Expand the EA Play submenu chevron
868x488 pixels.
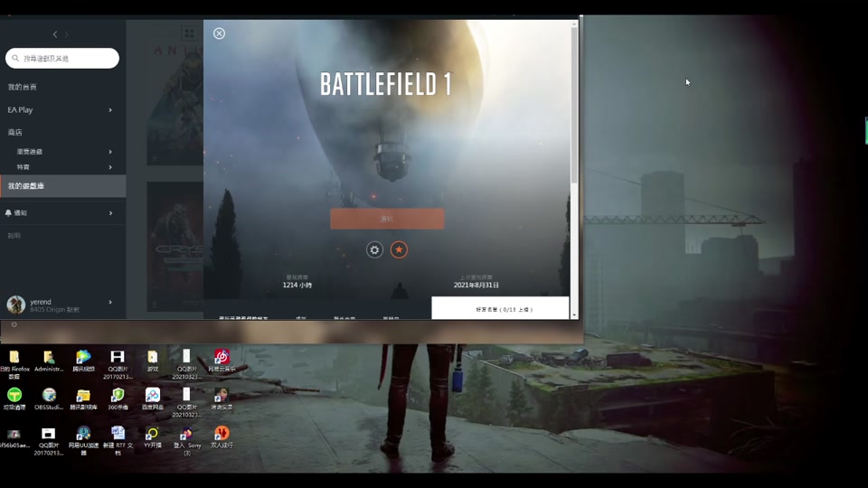pos(110,110)
